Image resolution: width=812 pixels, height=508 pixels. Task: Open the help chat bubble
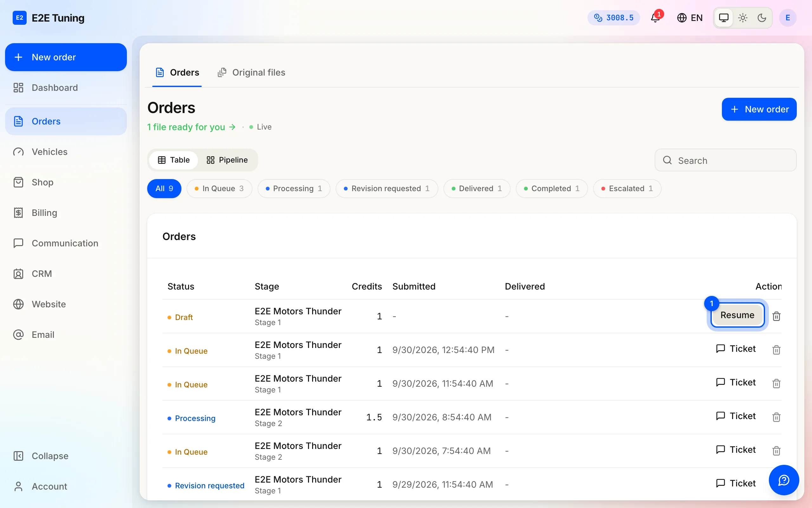pos(784,480)
